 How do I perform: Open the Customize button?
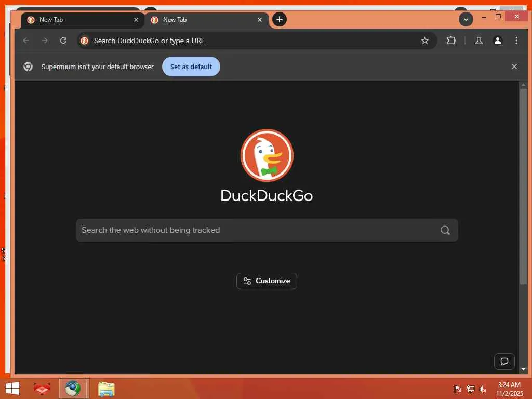[x=267, y=281]
